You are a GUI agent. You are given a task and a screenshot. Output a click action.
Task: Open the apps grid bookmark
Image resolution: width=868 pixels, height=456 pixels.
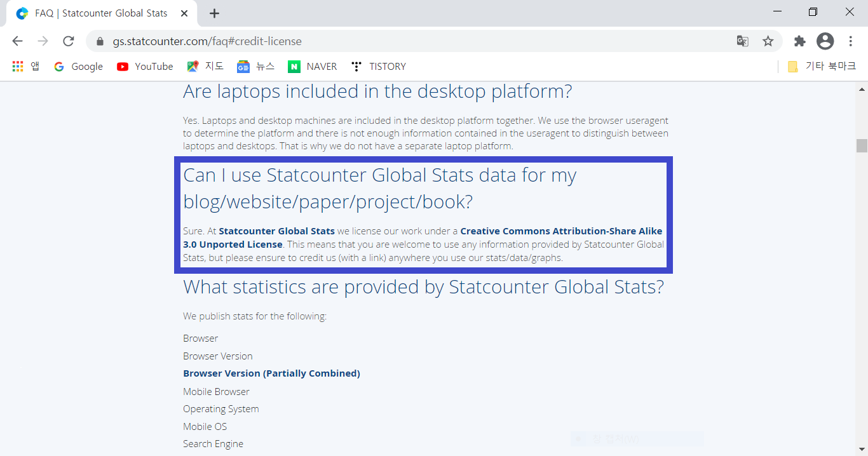25,66
